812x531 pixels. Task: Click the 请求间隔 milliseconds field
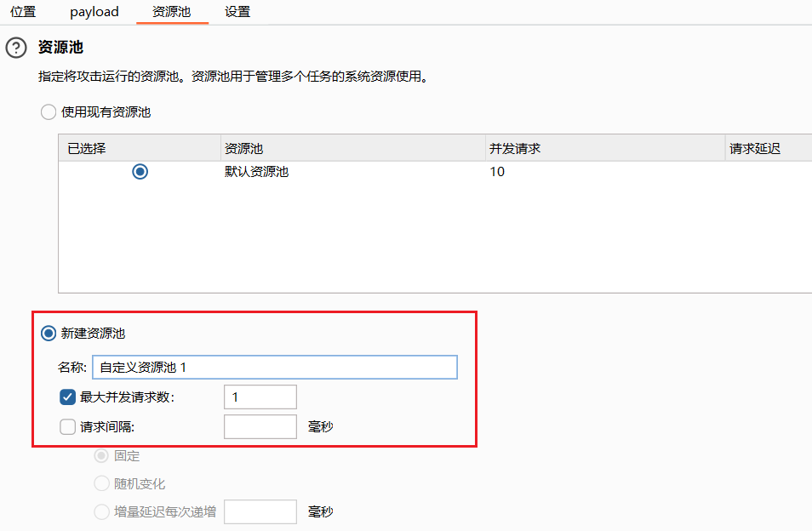click(260, 427)
